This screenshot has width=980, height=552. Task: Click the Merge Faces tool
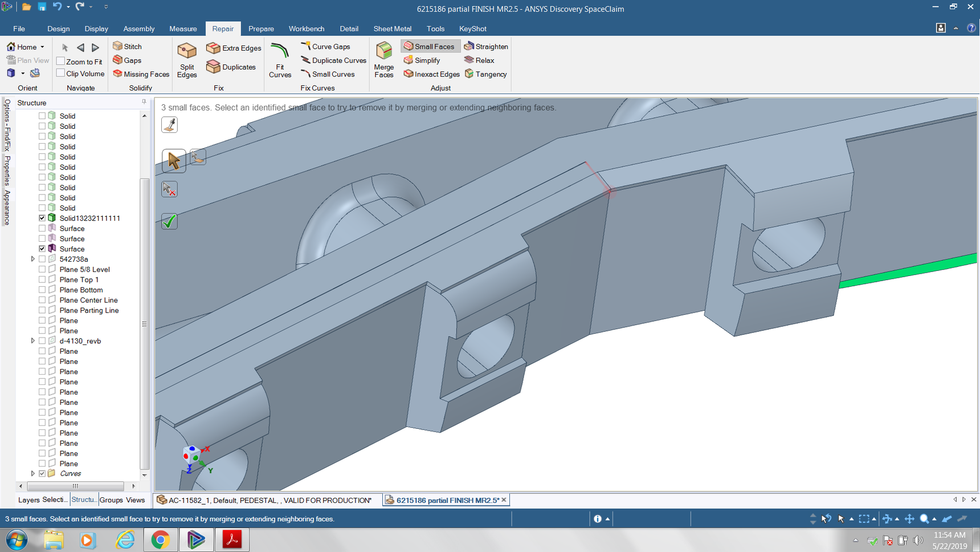383,60
